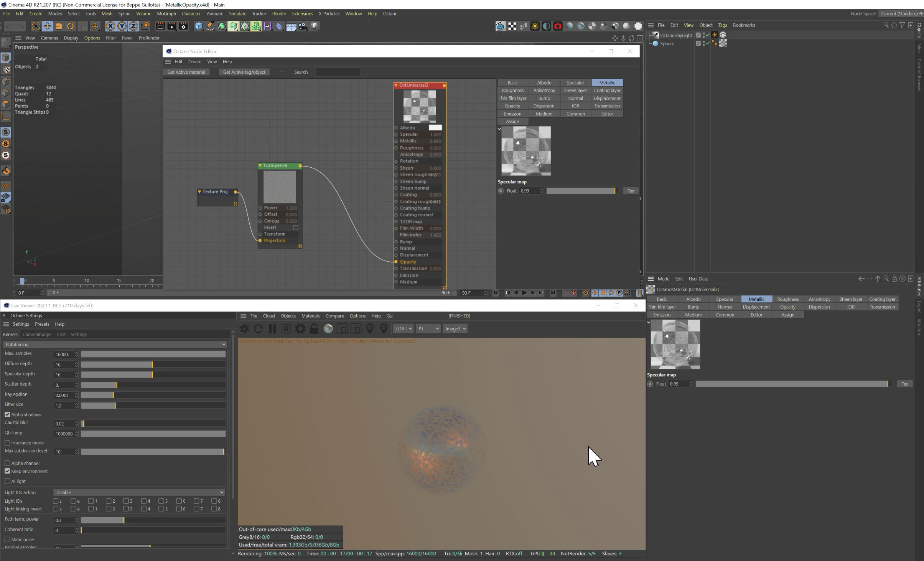The image size is (924, 561).
Task: Restart render in Live Viewer
Action: coord(258,329)
